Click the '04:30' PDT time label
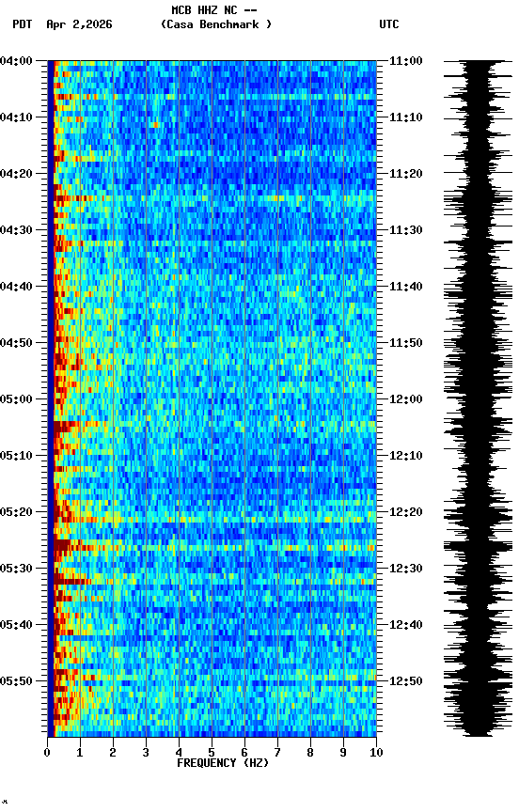This screenshot has height=812, width=519. pyautogui.click(x=16, y=230)
